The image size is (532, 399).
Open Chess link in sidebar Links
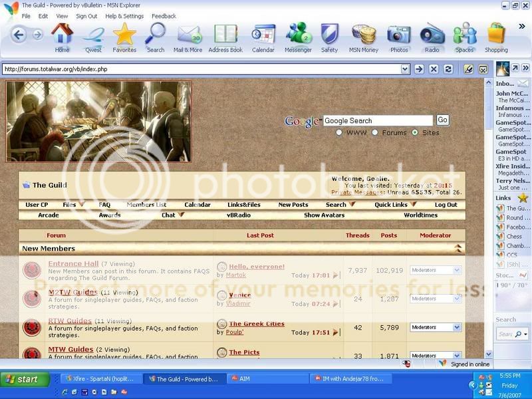(x=514, y=236)
